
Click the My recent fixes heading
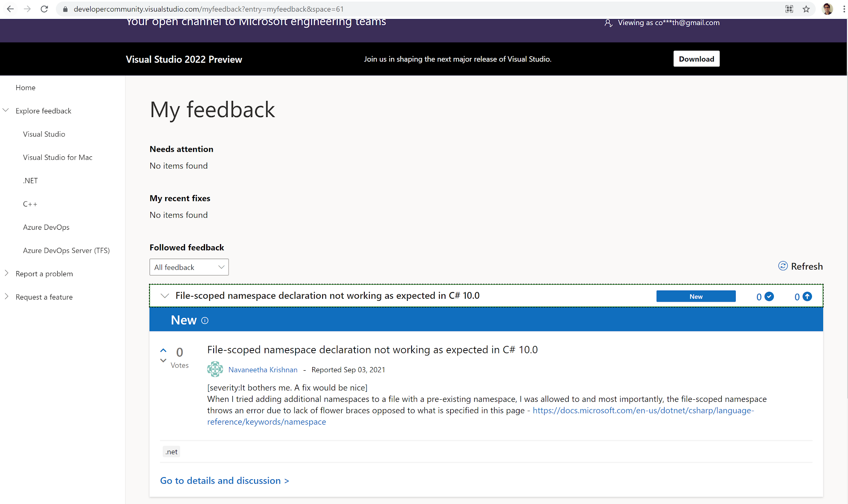tap(180, 198)
